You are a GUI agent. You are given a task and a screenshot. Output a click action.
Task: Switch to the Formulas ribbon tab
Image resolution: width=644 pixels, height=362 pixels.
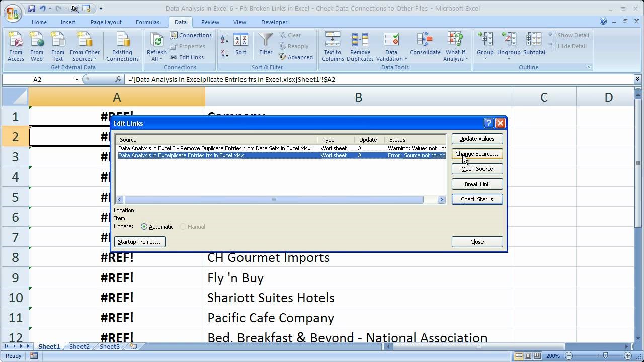[x=147, y=22]
